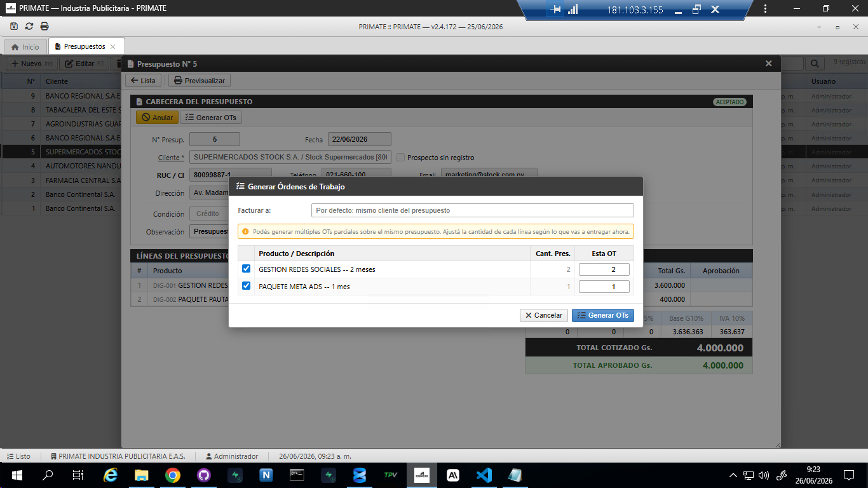Check remote connection signal strength icon

click(x=573, y=10)
